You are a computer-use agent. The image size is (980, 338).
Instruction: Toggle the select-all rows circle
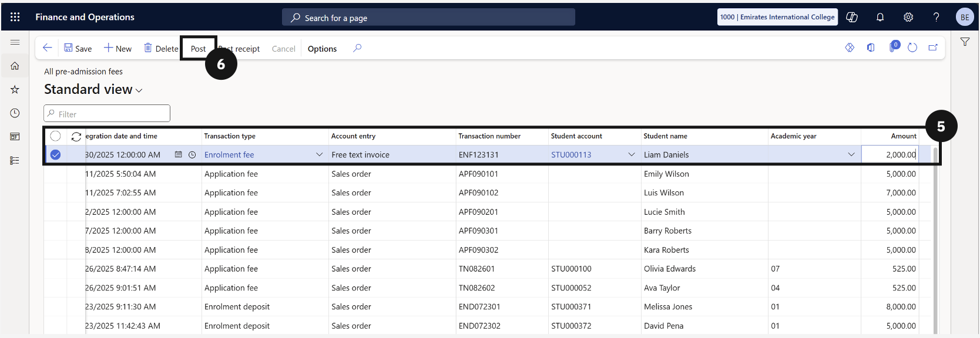[55, 136]
